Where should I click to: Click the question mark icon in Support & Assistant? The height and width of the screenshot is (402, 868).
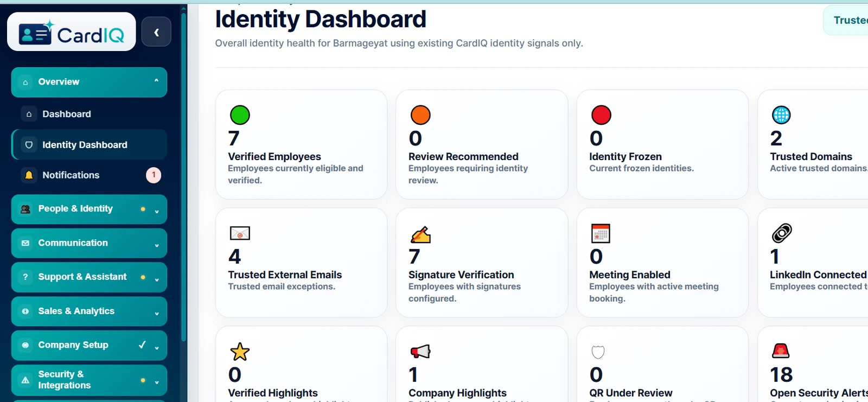tap(25, 277)
